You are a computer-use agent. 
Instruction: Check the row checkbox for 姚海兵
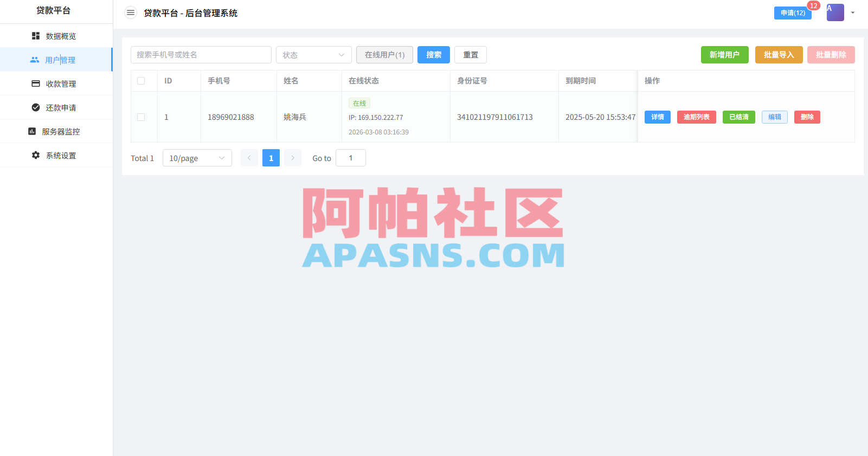pyautogui.click(x=141, y=117)
